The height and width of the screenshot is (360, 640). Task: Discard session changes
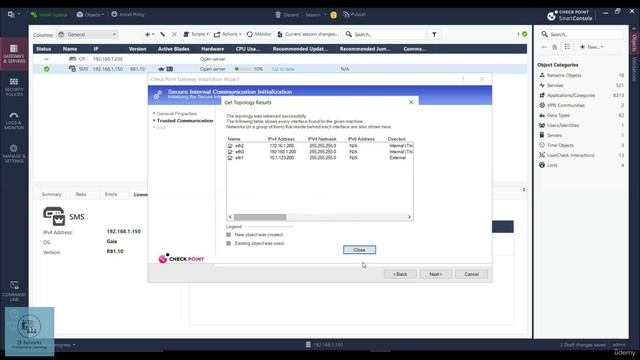(287, 14)
